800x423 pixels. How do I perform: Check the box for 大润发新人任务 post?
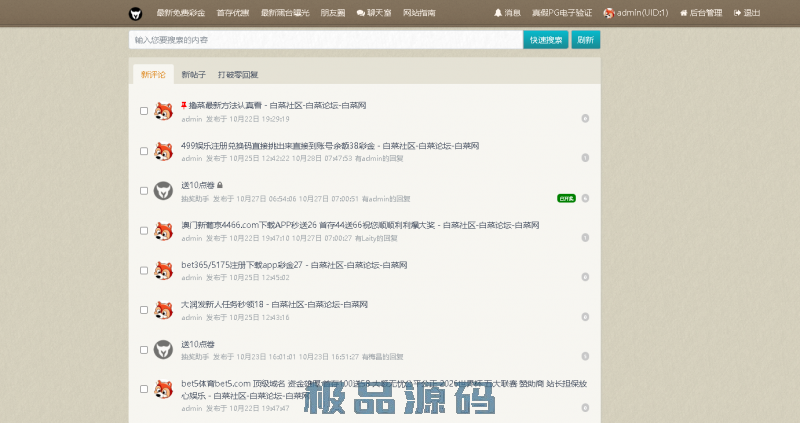point(144,310)
